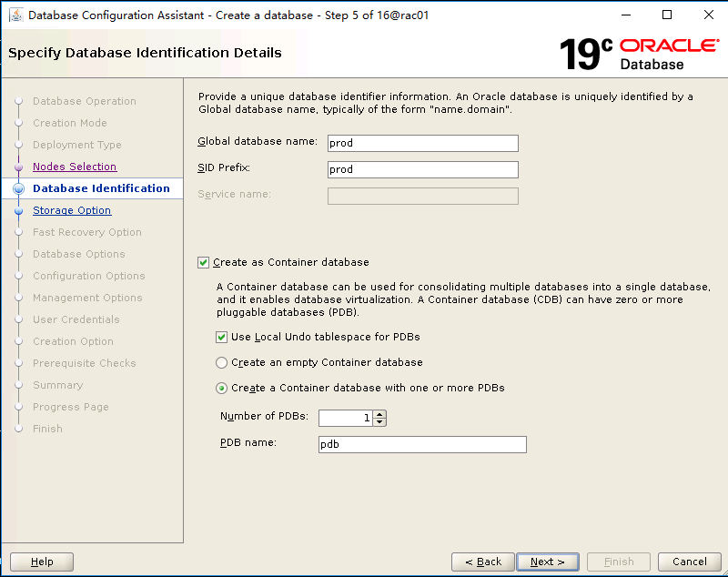
Task: Click the Database Identification step bullet icon
Action: click(x=18, y=188)
